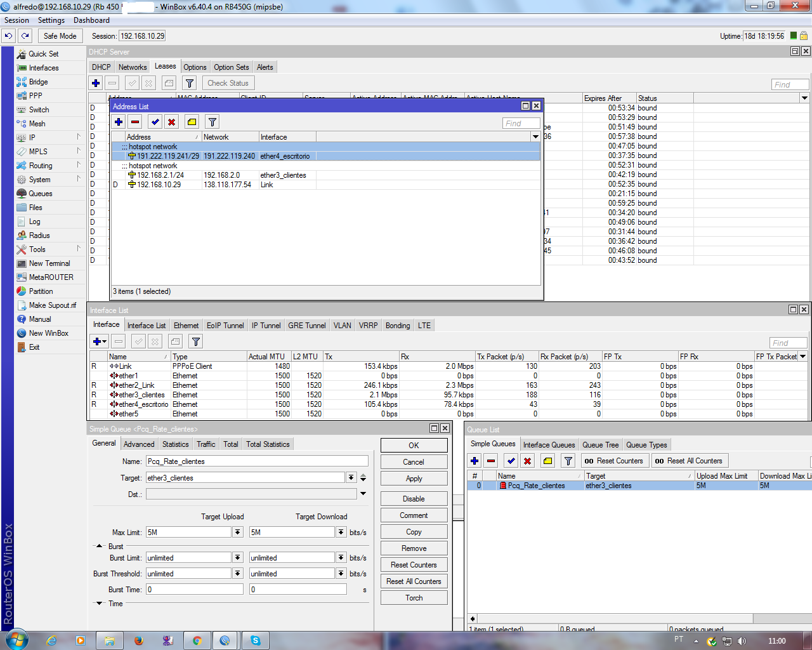812x650 pixels.
Task: Open Queues from the left sidebar
Action: [40, 194]
